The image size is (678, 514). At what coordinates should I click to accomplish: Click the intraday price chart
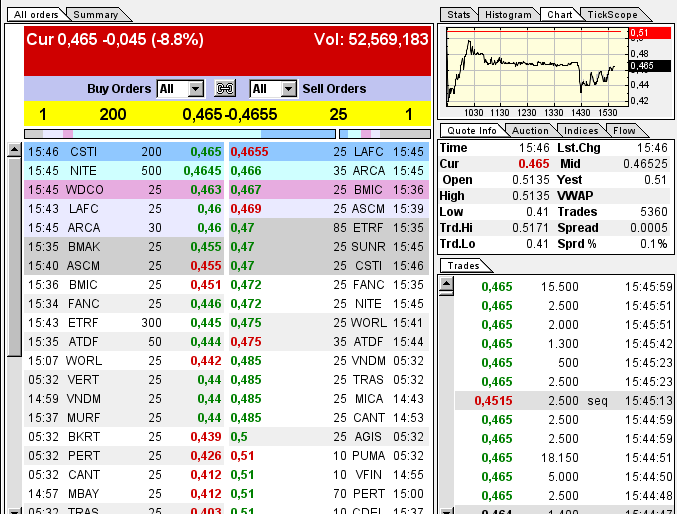[x=537, y=66]
